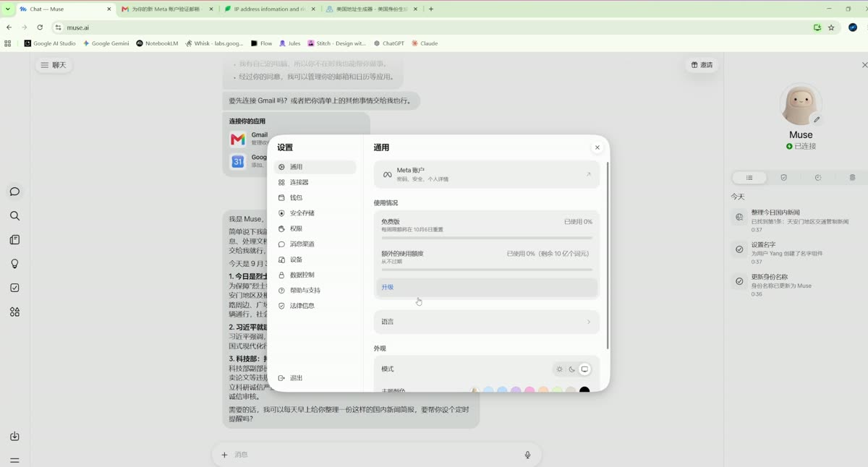
Task: Click the download icon in left sidebar
Action: pos(14,437)
